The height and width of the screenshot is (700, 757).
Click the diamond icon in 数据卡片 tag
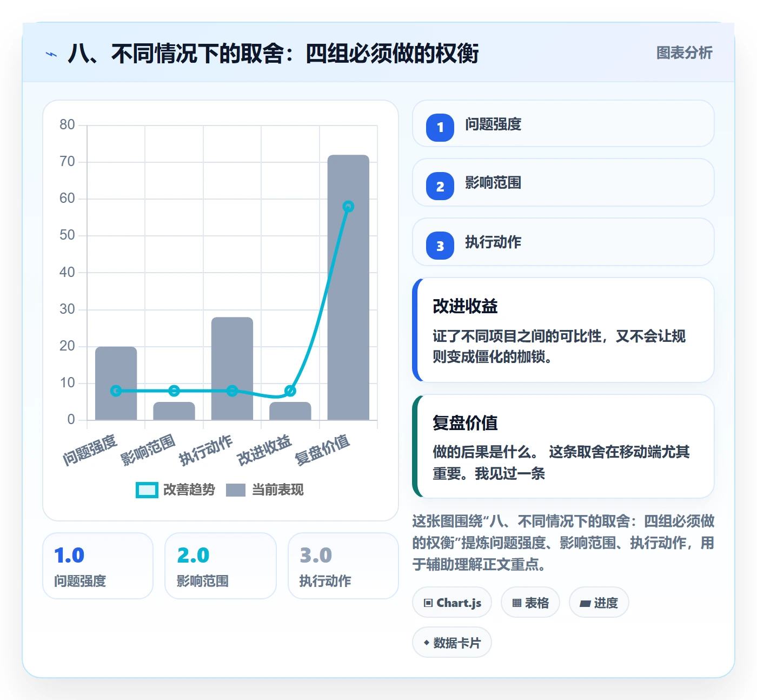pyautogui.click(x=427, y=643)
